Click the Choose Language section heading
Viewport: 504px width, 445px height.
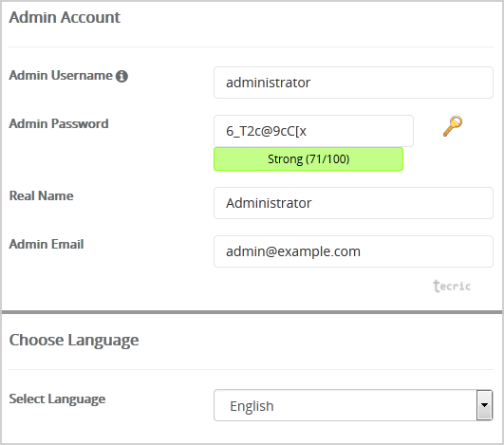pos(74,341)
